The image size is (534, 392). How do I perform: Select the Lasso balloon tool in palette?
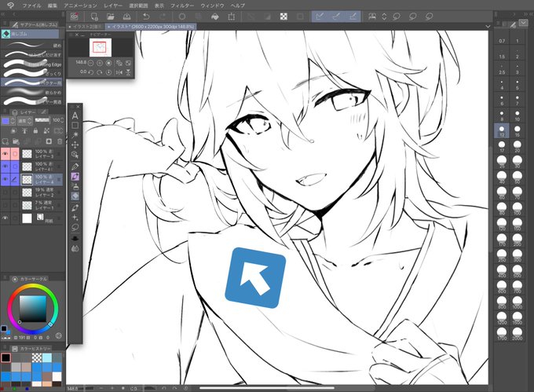[75, 227]
